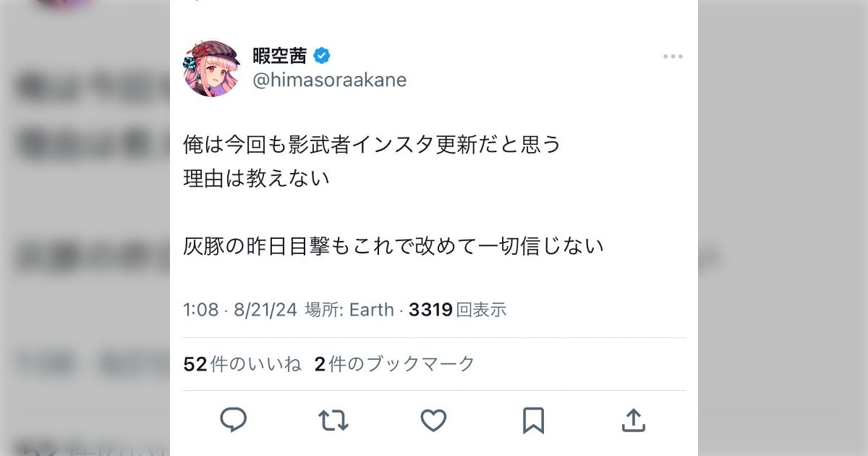Viewport: 868px width, 456px height.
Task: View the 52件のいいね likes list
Action: 242,364
